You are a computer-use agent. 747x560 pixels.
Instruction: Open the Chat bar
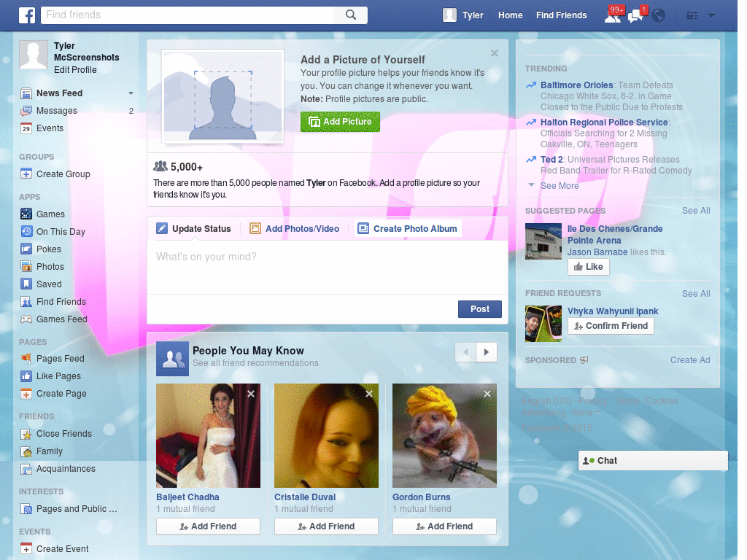pyautogui.click(x=653, y=461)
